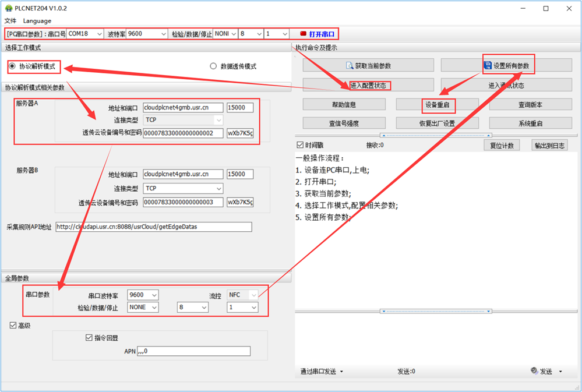Click the collapse handle below the command buttons
This screenshot has width=582, height=392.
(438, 135)
